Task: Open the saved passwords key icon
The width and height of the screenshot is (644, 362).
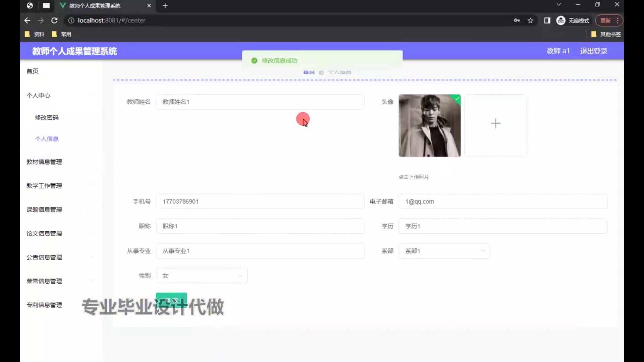Action: 517,20
